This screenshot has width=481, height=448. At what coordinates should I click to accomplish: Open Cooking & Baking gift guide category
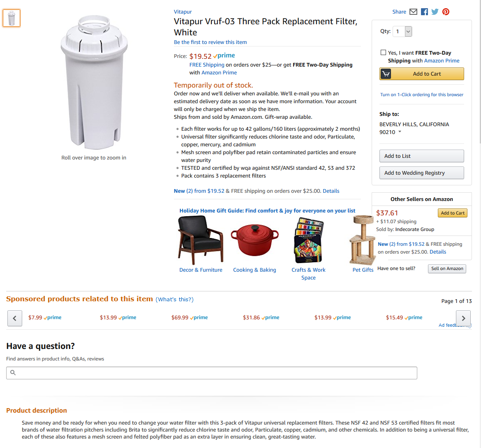[x=254, y=270]
